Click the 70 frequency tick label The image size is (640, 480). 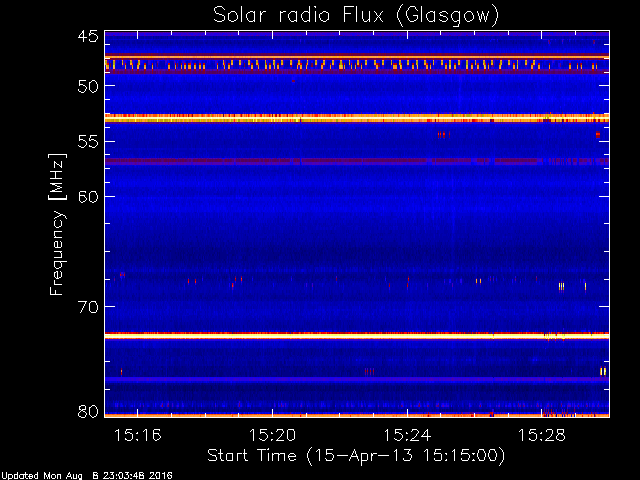(88, 307)
